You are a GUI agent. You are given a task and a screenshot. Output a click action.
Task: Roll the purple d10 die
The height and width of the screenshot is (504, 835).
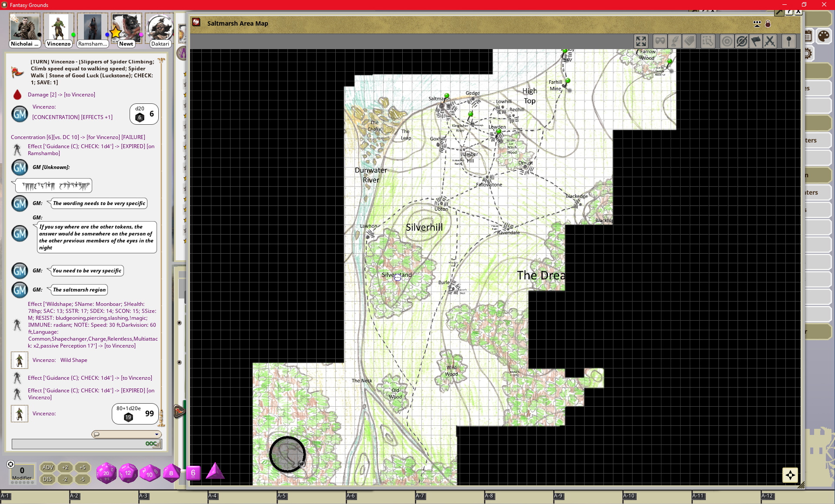(x=150, y=473)
